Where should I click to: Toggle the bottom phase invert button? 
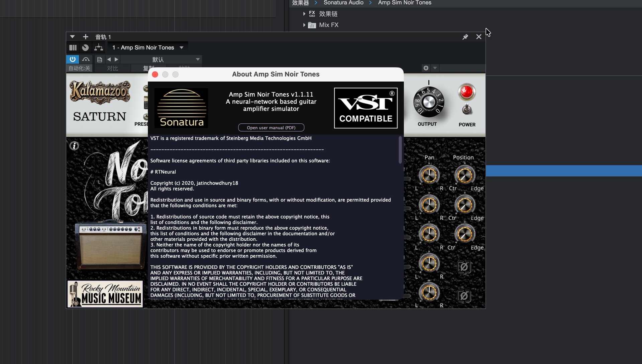point(464,296)
